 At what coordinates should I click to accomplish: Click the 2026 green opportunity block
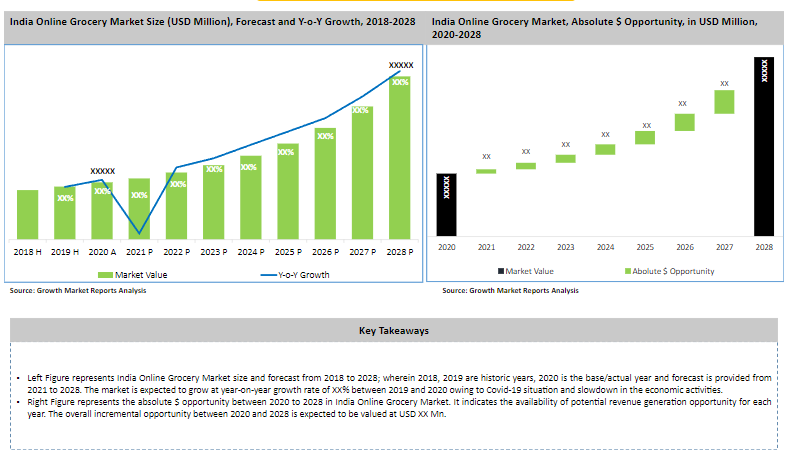685,122
